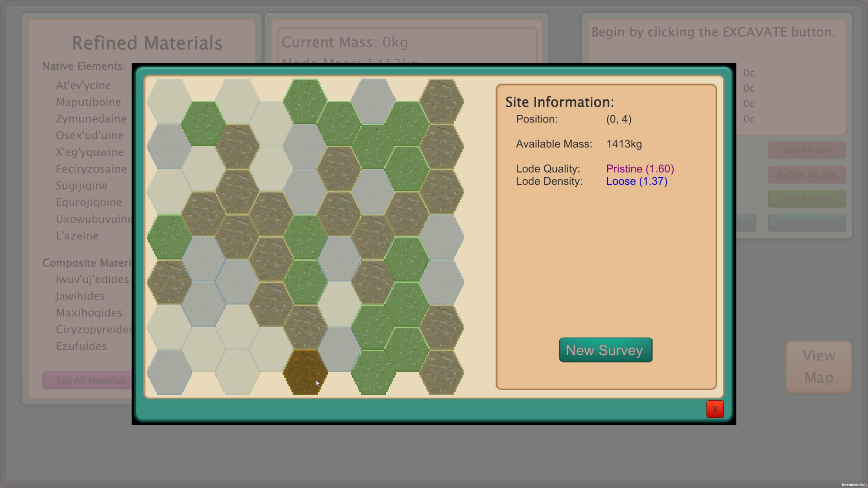Click the Site Information heading

(560, 103)
